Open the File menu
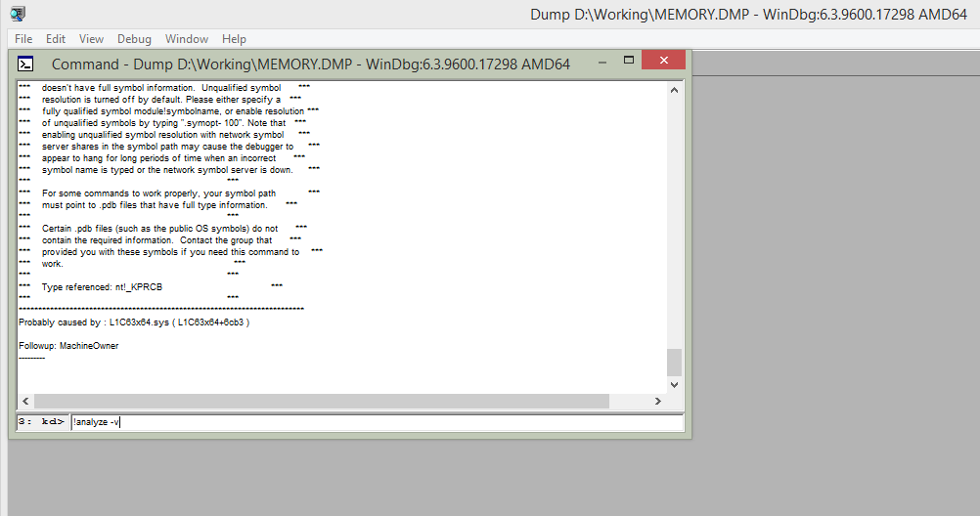The width and height of the screenshot is (980, 516). [x=23, y=39]
